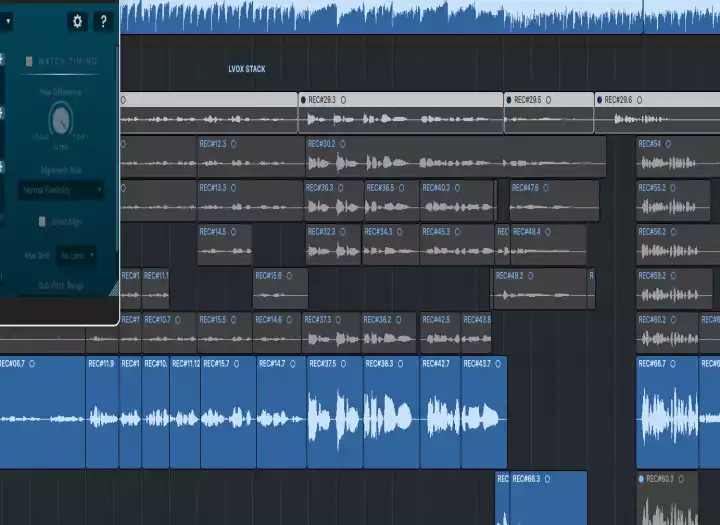Select the blue clip REC#38.3
Image resolution: width=720 pixels, height=525 pixels.
click(x=391, y=412)
